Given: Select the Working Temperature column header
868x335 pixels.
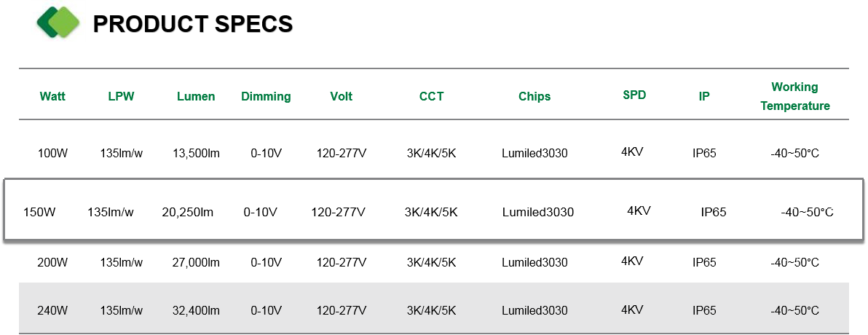Looking at the screenshot, I should click(x=795, y=96).
